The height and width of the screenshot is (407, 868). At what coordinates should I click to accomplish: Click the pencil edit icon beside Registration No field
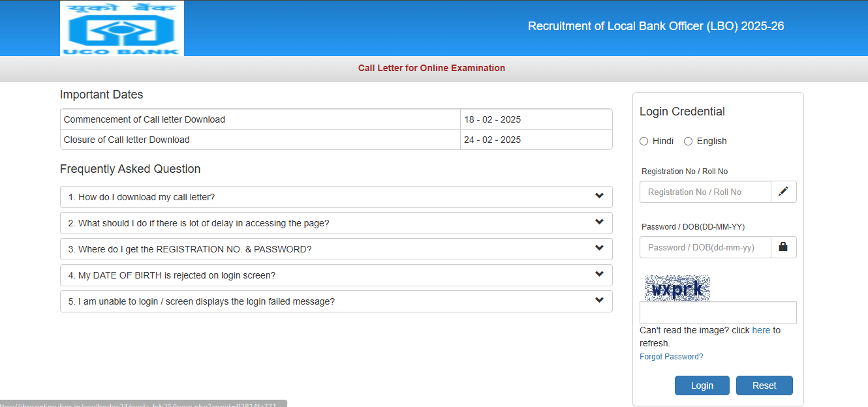point(784,191)
